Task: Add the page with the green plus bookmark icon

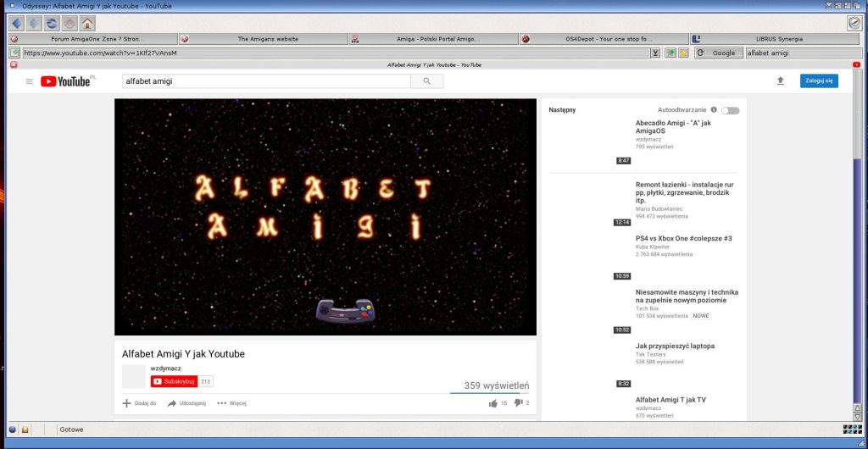Action: (x=671, y=53)
